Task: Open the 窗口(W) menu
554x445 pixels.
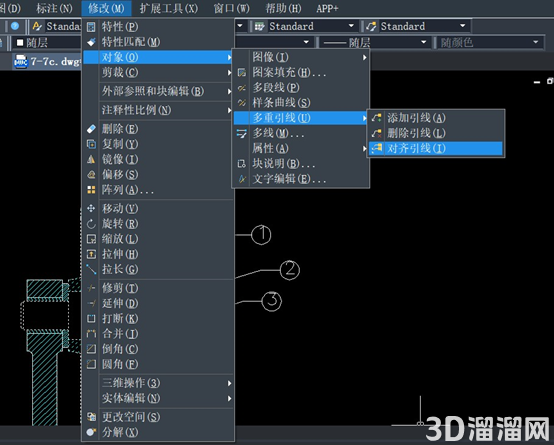Action: pos(231,8)
